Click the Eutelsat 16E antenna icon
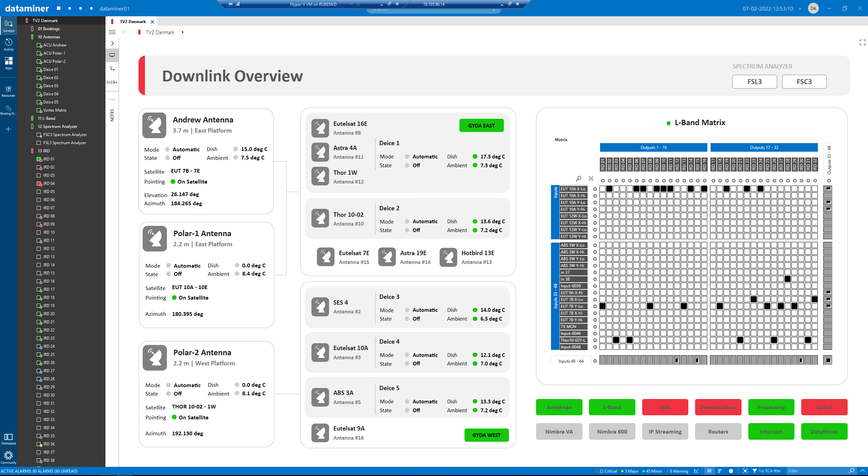 [320, 128]
